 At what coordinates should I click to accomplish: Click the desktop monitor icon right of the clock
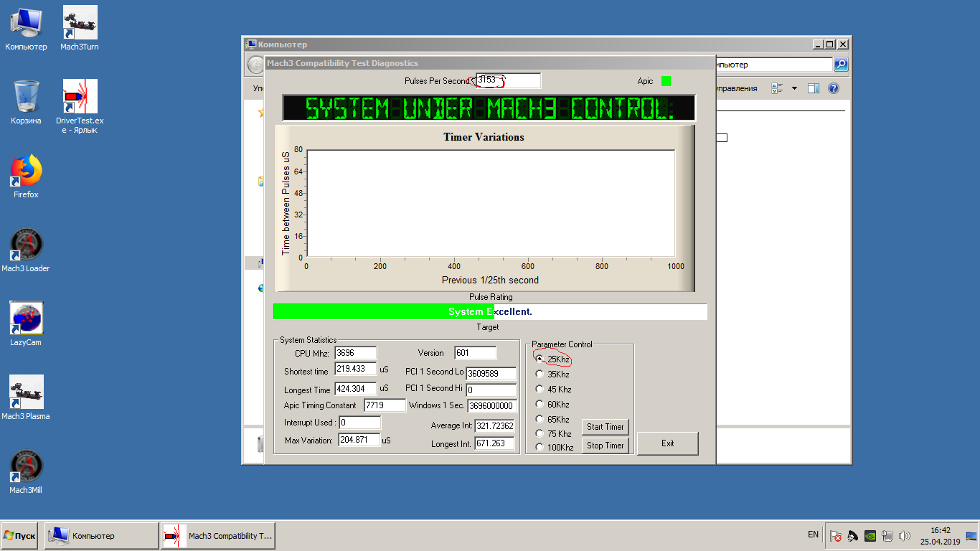(x=971, y=536)
